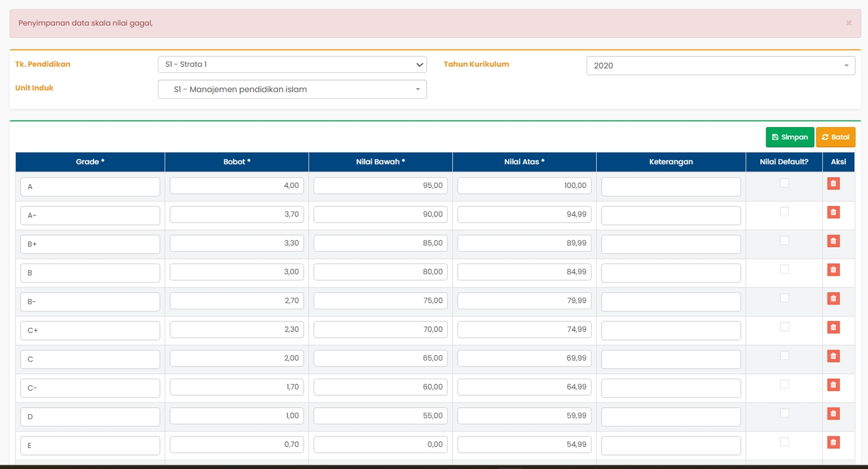
Task: Enable Nilai Default for grade C
Action: pos(784,356)
